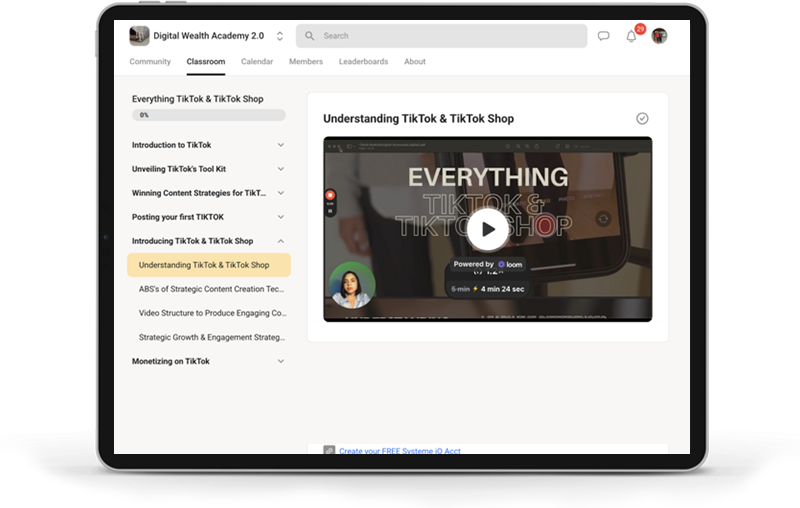Click the 0% course progress bar
Image resolution: width=800 pixels, height=508 pixels.
[x=208, y=115]
